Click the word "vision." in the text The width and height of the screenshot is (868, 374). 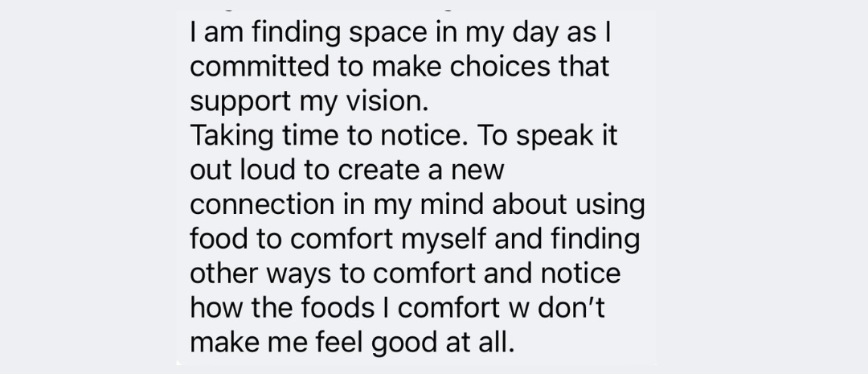pyautogui.click(x=387, y=101)
